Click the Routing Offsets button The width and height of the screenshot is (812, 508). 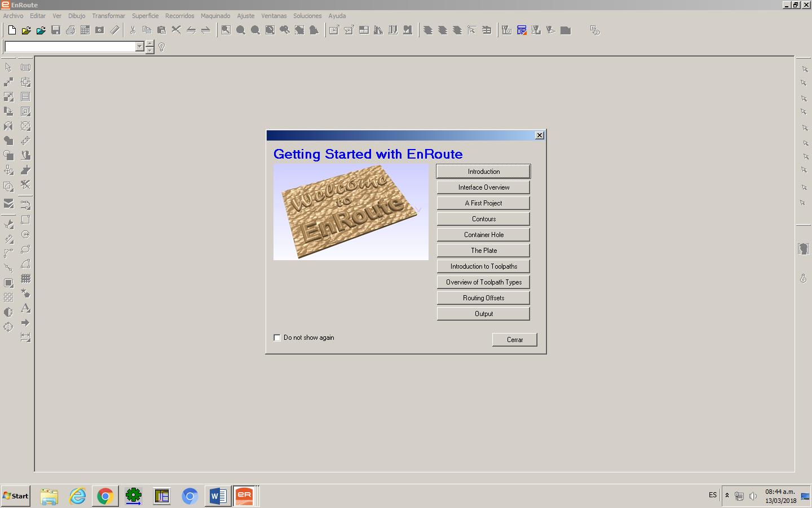click(x=483, y=298)
